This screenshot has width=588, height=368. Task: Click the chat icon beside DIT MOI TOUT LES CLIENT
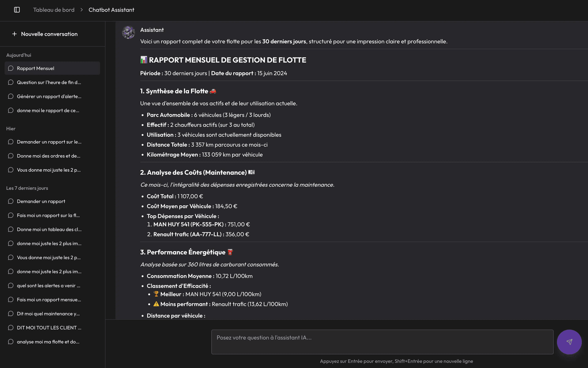click(x=11, y=328)
